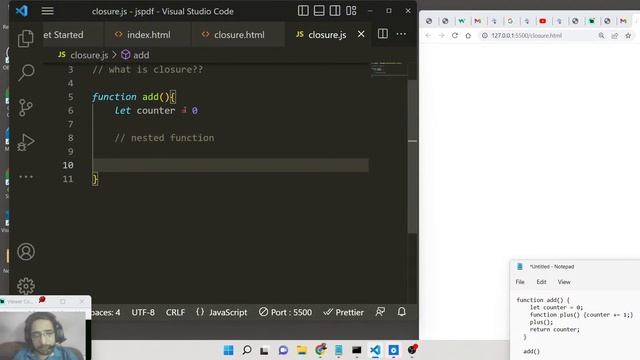640x360 pixels.
Task: Click the code minimap preview
Action: (x=389, y=69)
